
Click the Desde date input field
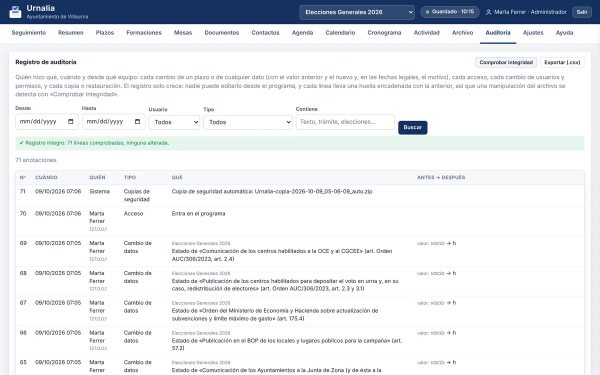[x=47, y=122]
